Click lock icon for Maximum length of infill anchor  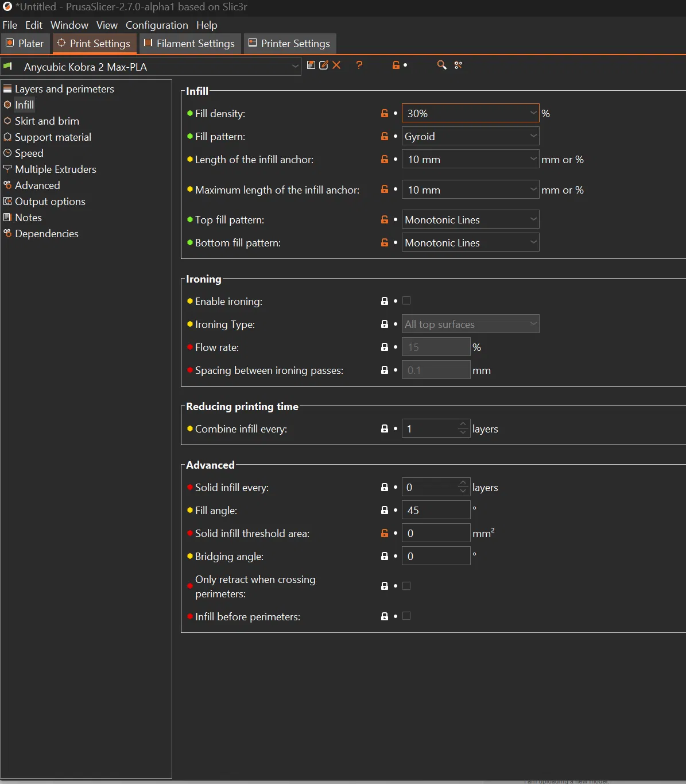[x=385, y=189]
